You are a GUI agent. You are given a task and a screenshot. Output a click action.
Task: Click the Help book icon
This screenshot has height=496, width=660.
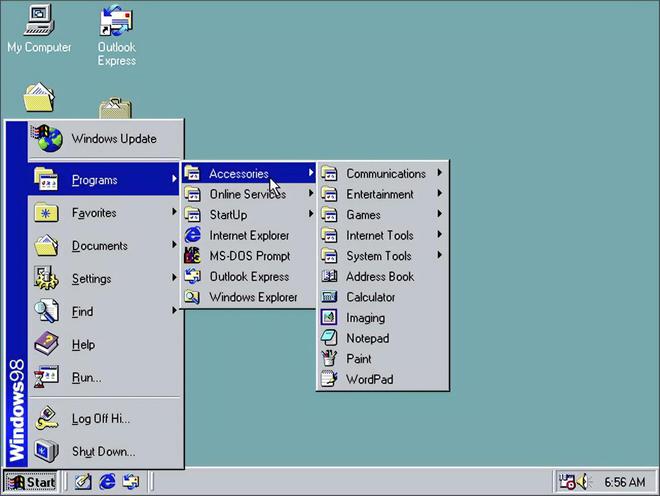[x=46, y=344]
